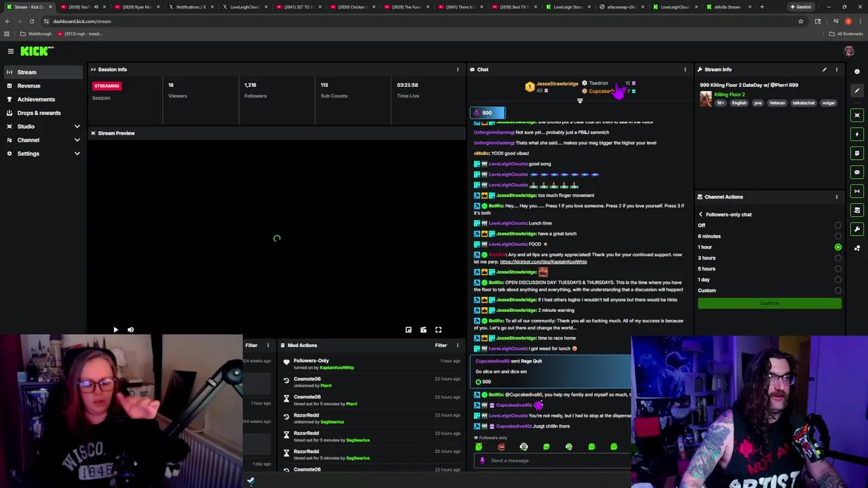Image resolution: width=868 pixels, height=488 pixels.
Task: Reload the page in browser toolbar
Action: (x=31, y=21)
